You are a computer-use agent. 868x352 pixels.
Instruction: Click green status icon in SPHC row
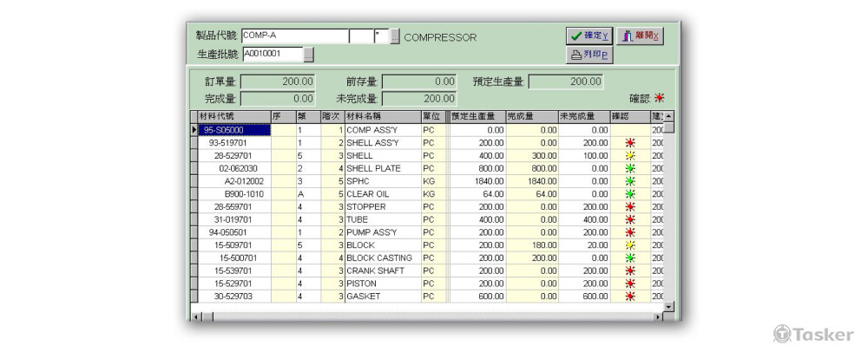point(630,180)
